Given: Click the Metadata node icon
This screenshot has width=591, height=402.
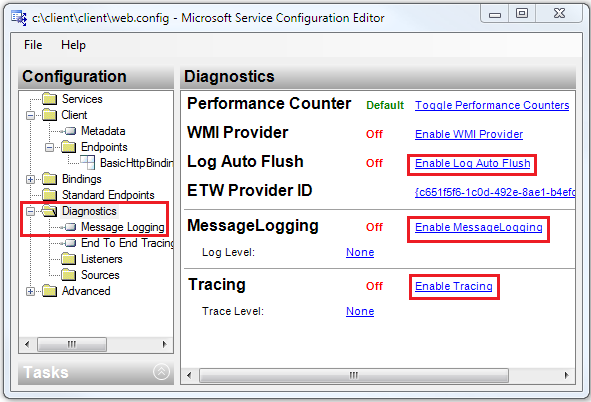Looking at the screenshot, I should (x=70, y=131).
